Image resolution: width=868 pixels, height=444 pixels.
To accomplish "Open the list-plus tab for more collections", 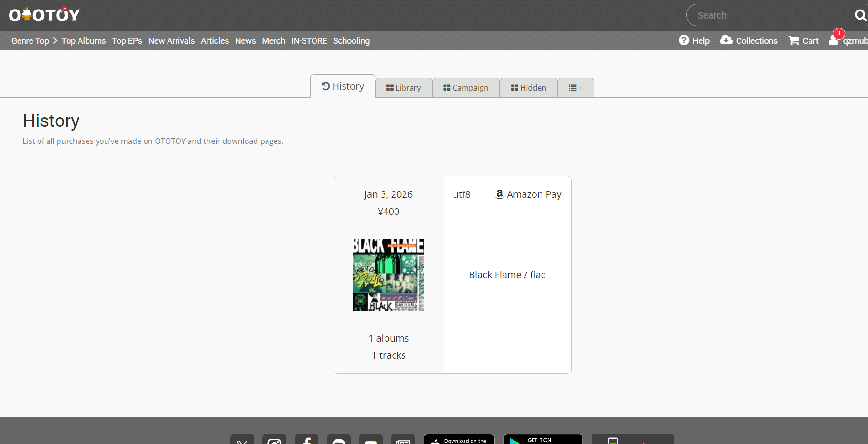I will (576, 88).
